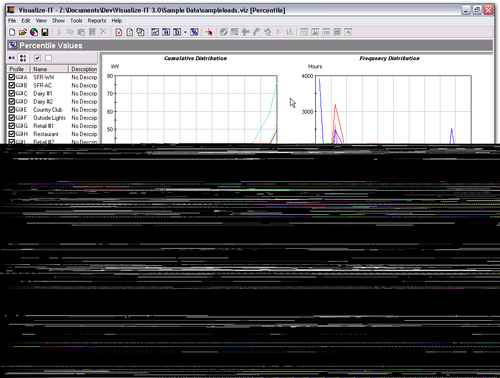Screen dimensions: 500x378
Task: Click the Save floppy disk icon
Action: point(45,32)
